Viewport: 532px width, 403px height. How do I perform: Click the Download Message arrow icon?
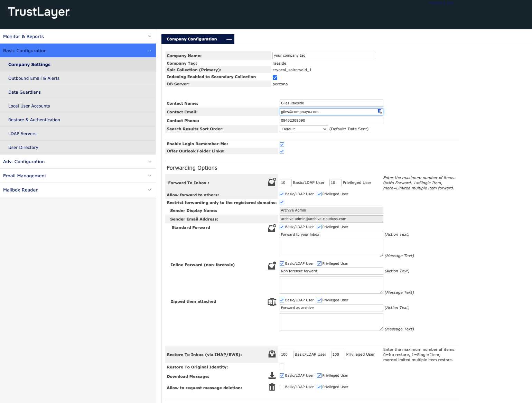(272, 376)
